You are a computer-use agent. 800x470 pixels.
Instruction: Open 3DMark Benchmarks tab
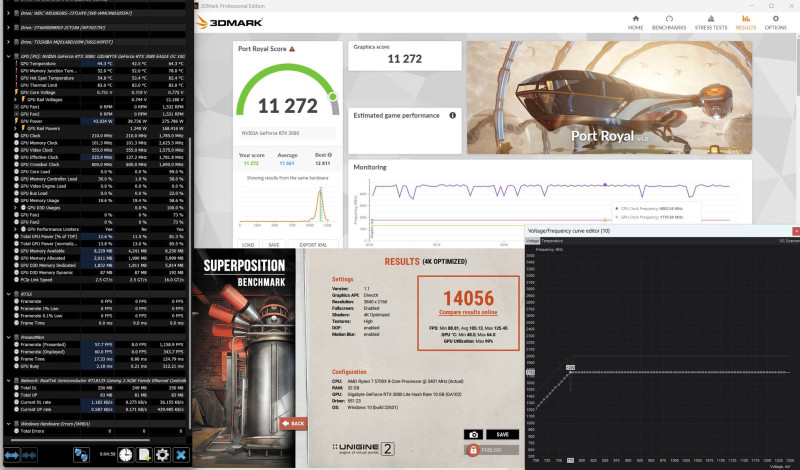(669, 23)
